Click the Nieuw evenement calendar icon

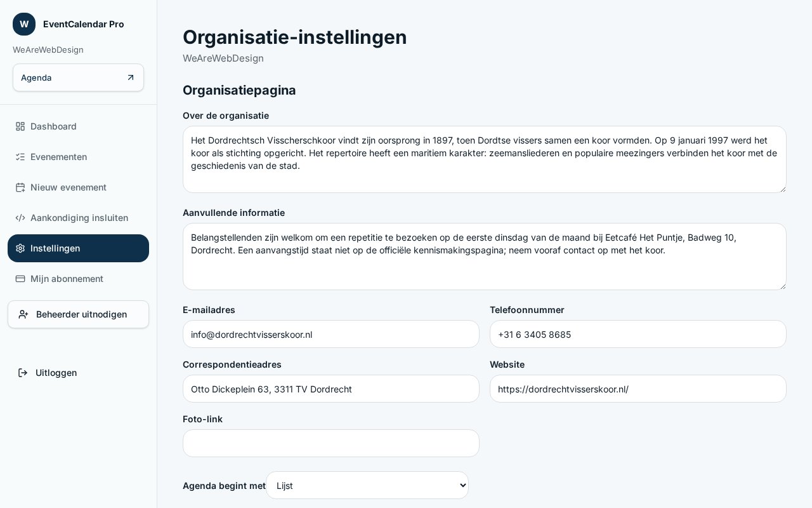(x=20, y=187)
